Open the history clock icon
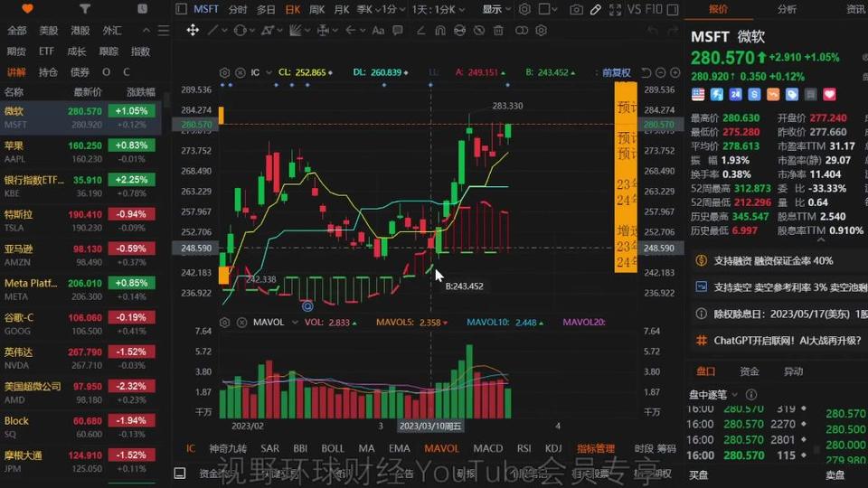This screenshot has width=868, height=488. (x=142, y=8)
